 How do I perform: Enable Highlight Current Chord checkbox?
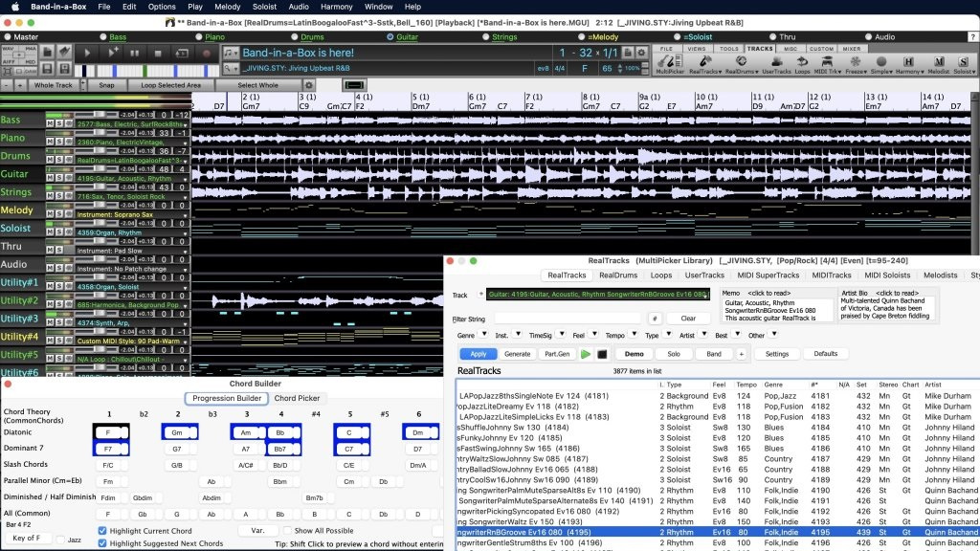coord(100,530)
